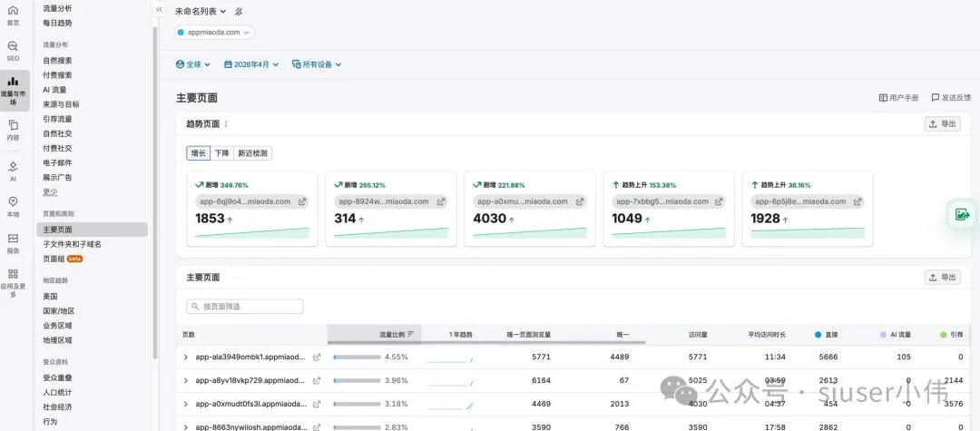The width and height of the screenshot is (980, 431).
Task: Expand the app-a0xmudt0fs3l table row
Action: [x=186, y=404]
